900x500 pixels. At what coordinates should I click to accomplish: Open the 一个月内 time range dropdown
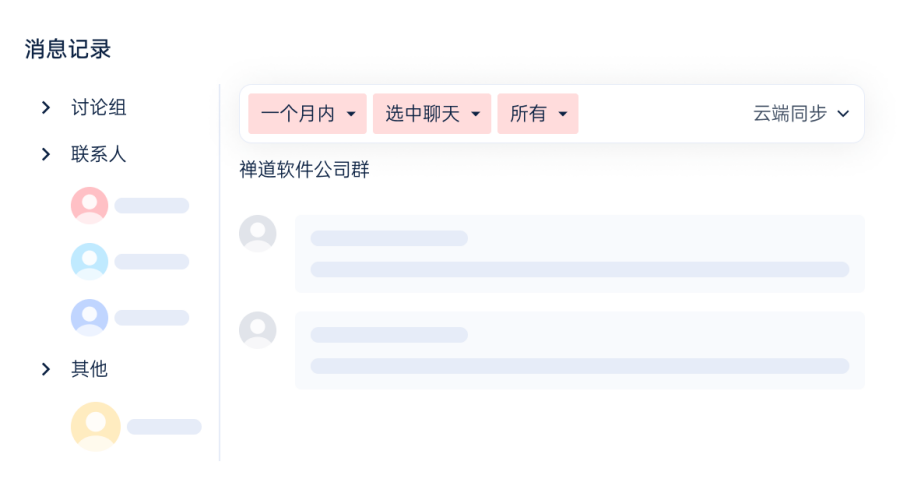tap(307, 114)
